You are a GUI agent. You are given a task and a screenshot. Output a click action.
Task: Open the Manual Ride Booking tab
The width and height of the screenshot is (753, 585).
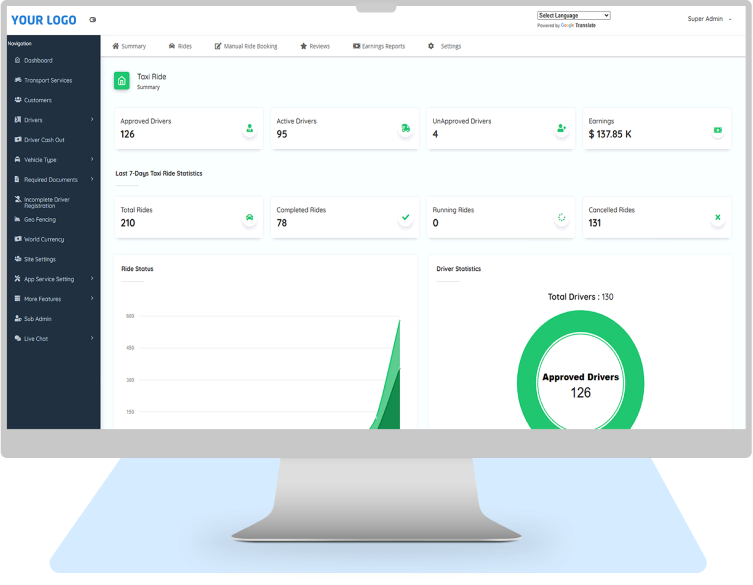click(246, 46)
